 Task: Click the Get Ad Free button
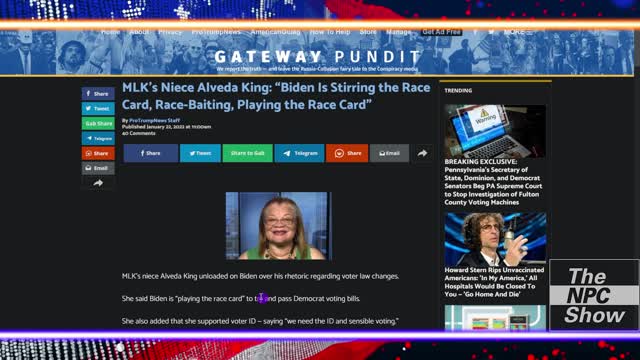pyautogui.click(x=441, y=32)
